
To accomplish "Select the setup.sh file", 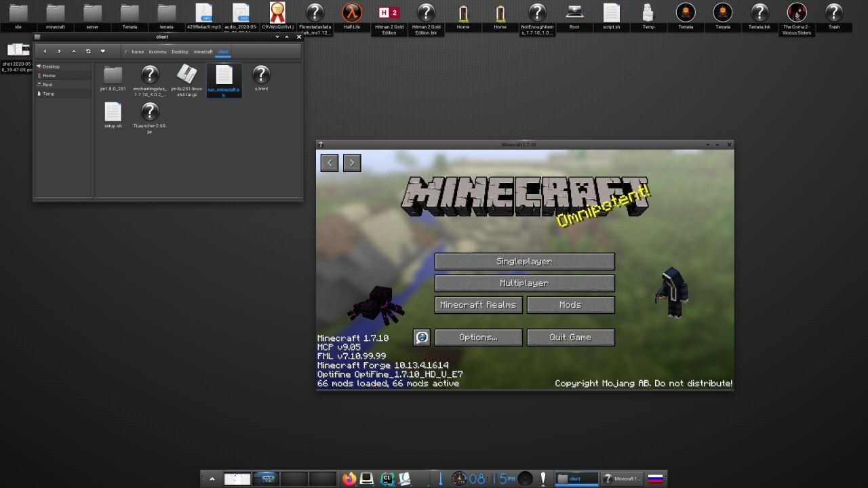I will [x=113, y=115].
